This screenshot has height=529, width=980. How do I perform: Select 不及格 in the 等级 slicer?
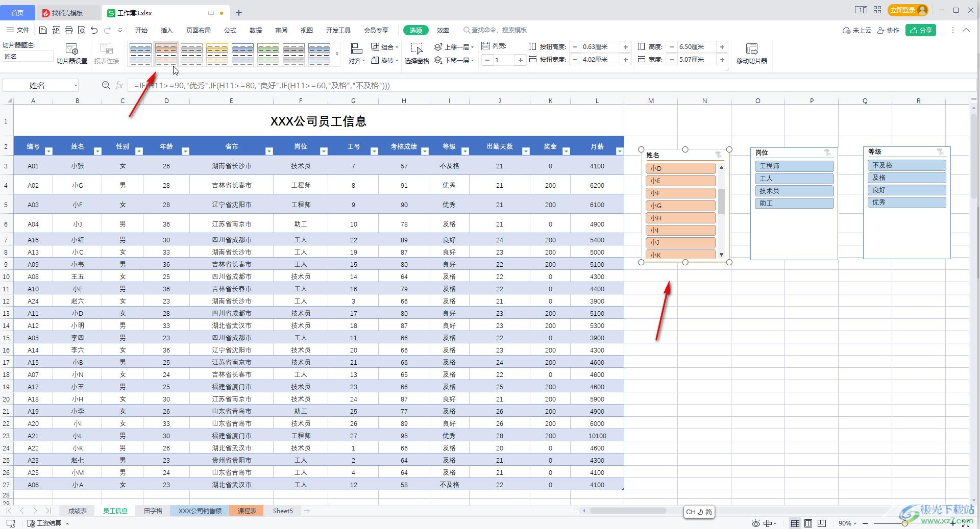pos(906,165)
